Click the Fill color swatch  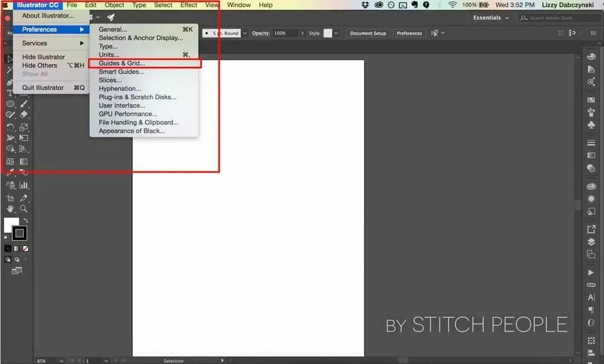coord(8,222)
